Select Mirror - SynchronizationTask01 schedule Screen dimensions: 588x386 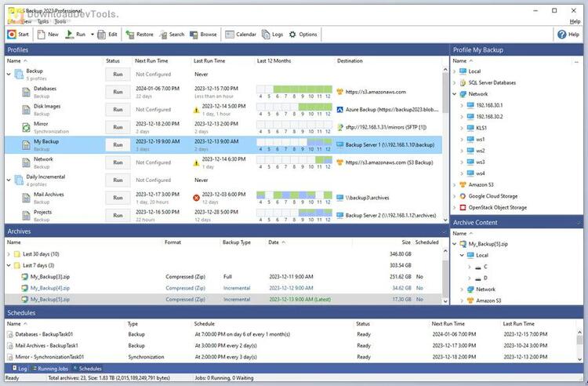click(x=49, y=357)
